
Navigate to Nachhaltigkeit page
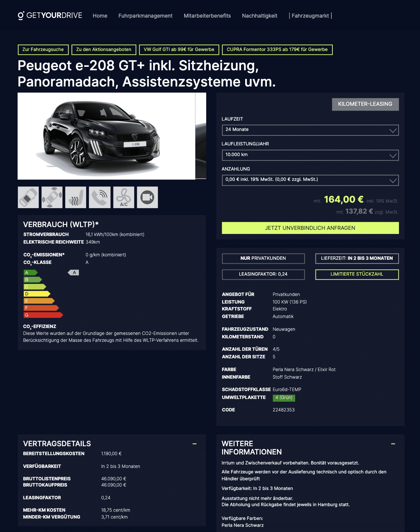pos(260,16)
